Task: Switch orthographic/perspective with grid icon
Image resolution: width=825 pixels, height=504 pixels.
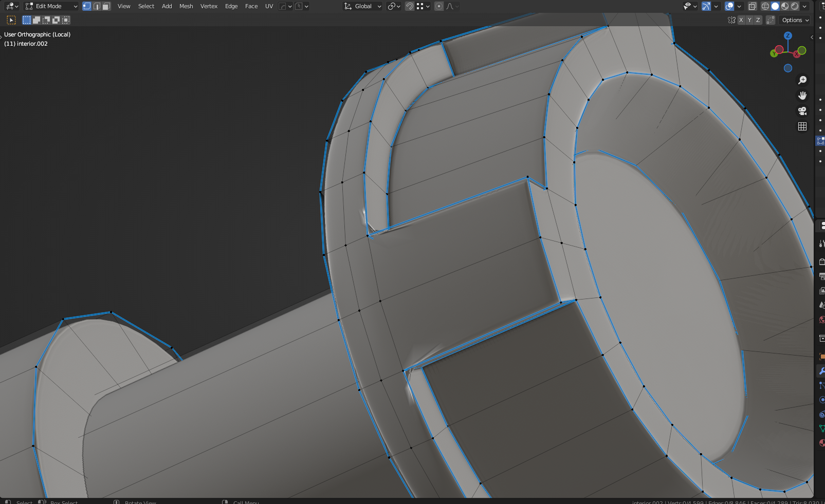Action: (802, 126)
